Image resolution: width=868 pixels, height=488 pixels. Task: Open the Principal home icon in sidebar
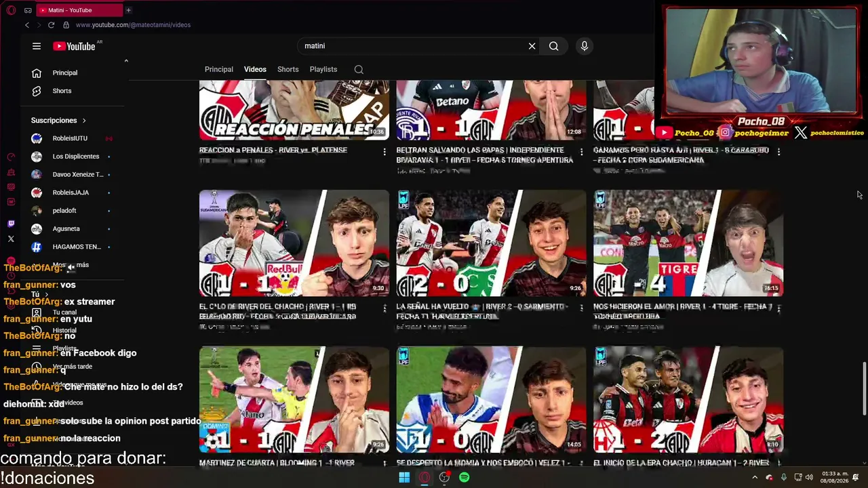(37, 73)
